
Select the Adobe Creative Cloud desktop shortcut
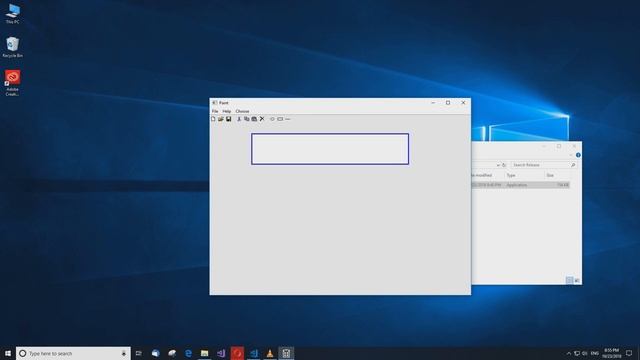(x=12, y=83)
